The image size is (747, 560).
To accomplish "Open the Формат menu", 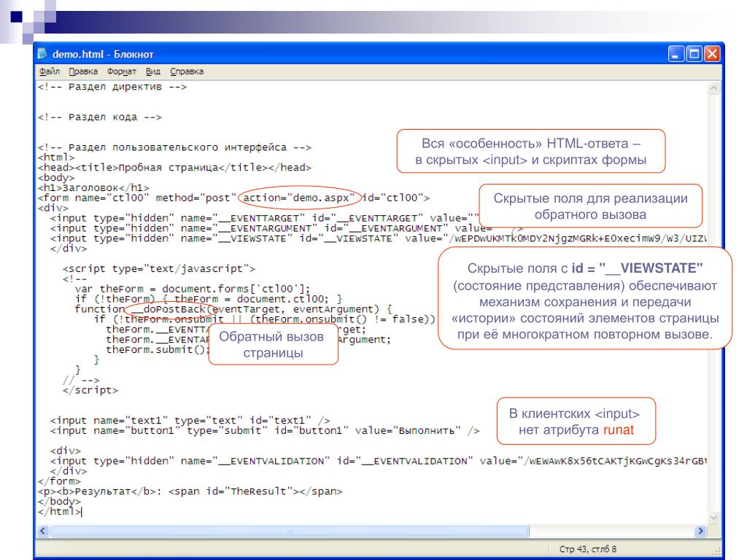I will (122, 71).
